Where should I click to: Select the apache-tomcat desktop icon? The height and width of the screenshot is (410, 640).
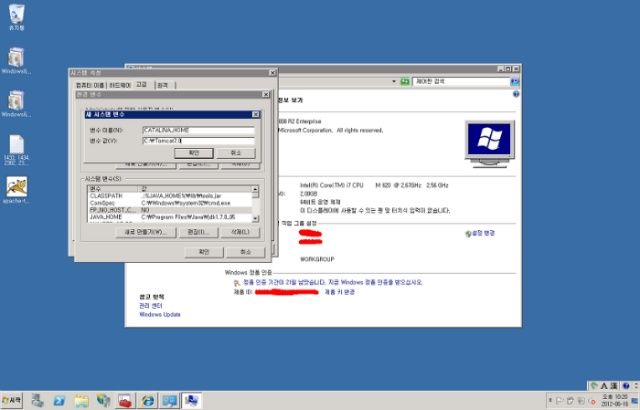16,190
